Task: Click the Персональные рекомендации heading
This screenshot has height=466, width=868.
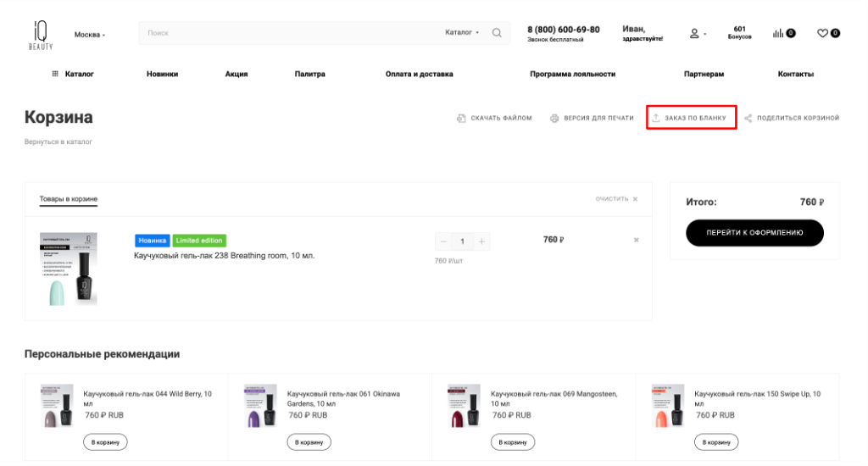Action: [102, 354]
